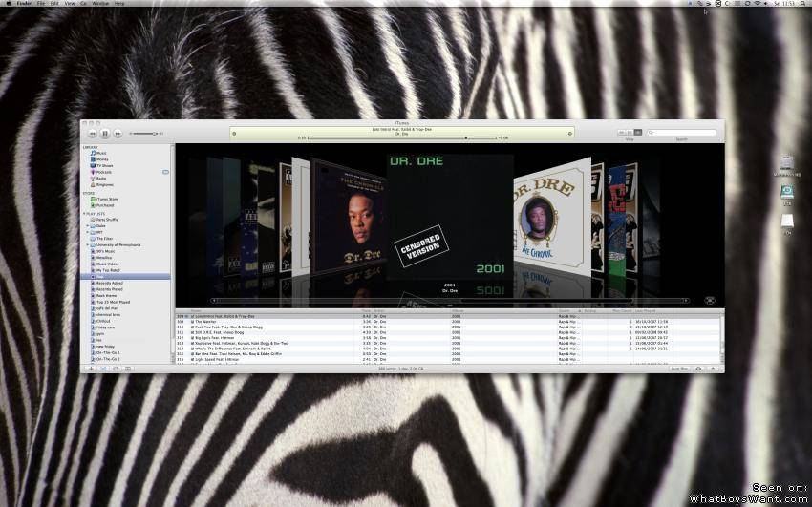Open the iTunes Store
The image size is (812, 507).
[x=106, y=199]
